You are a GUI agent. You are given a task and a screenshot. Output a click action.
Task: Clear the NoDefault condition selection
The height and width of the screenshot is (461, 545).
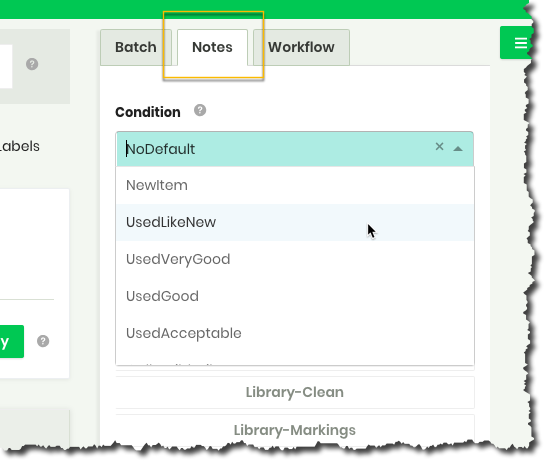point(439,146)
